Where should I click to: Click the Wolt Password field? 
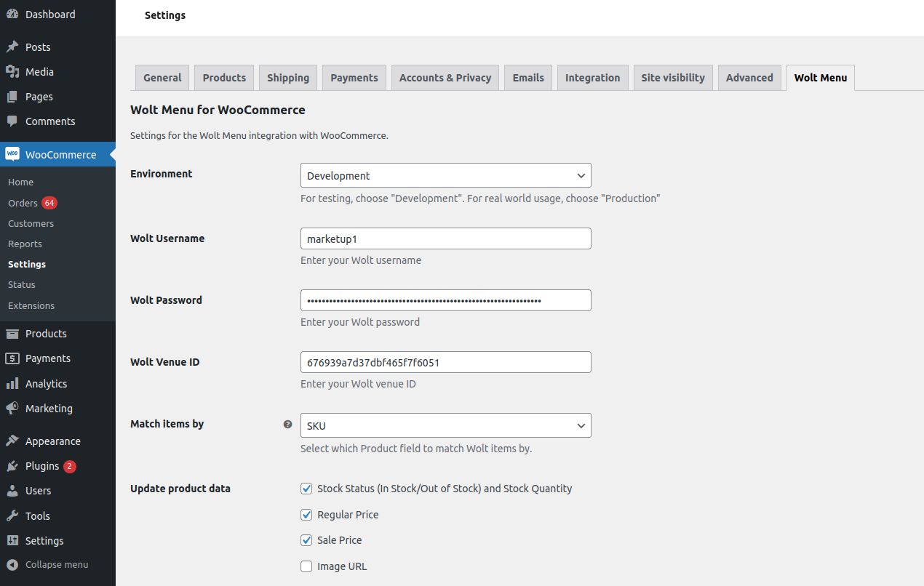pos(446,300)
